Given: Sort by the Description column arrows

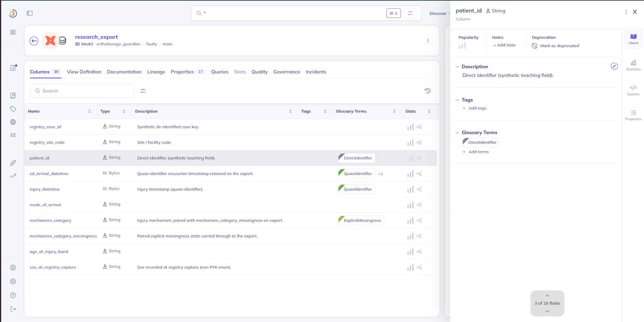Looking at the screenshot, I should [x=290, y=111].
